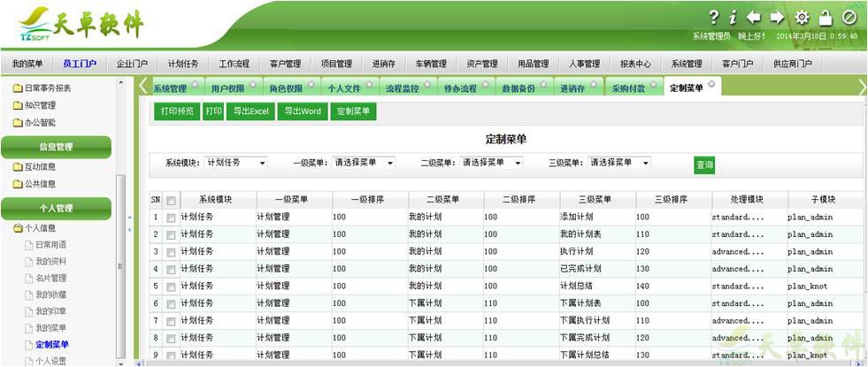Close the 数据备份 tab via its round icon

tap(543, 84)
